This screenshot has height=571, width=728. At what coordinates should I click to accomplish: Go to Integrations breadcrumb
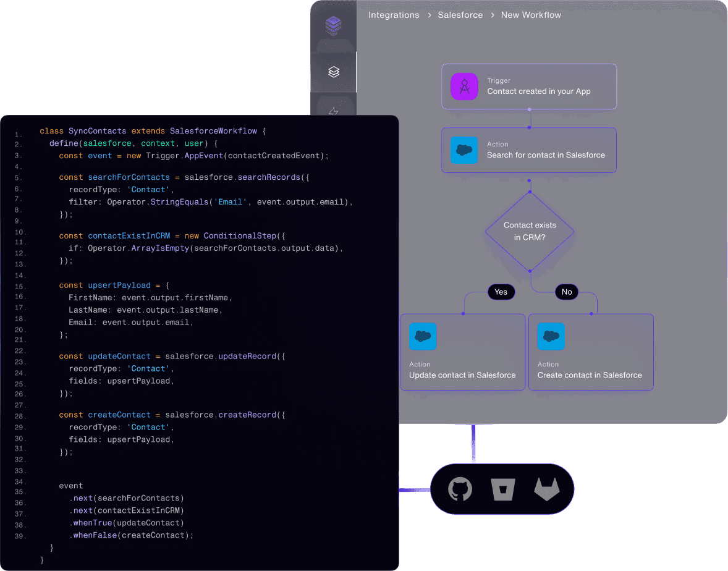394,15
